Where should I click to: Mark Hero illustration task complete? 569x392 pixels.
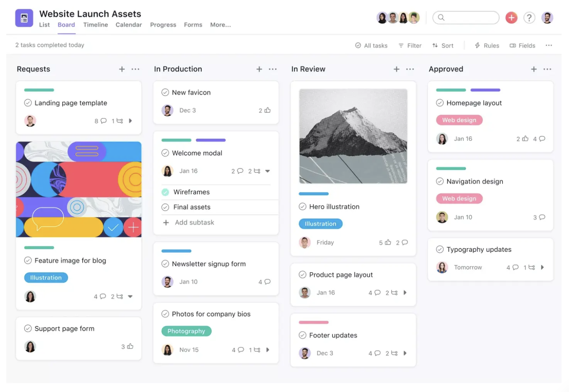(303, 207)
